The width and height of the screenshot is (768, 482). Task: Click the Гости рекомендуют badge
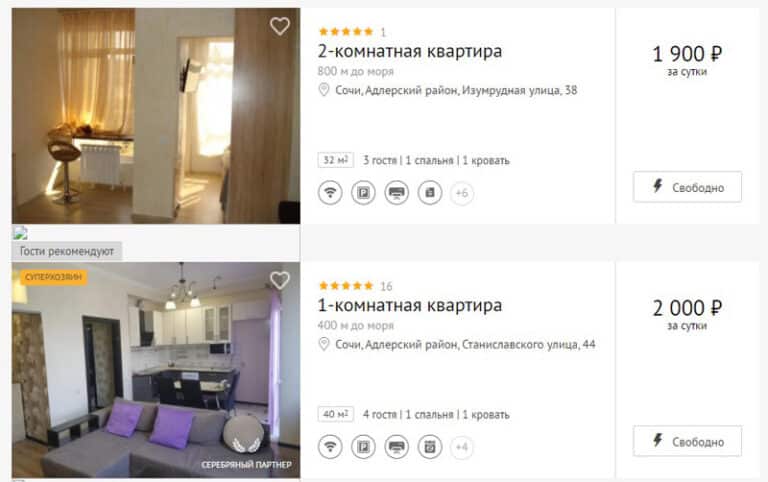click(67, 251)
